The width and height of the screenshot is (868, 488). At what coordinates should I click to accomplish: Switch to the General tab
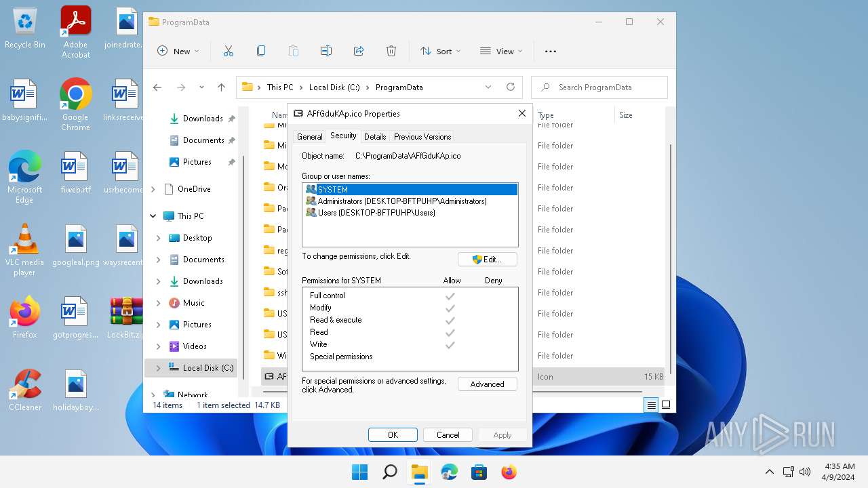click(310, 136)
